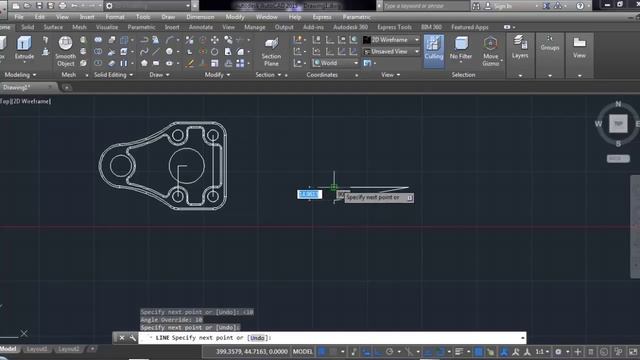640x360 pixels.
Task: Open the File menu
Action: point(19,17)
